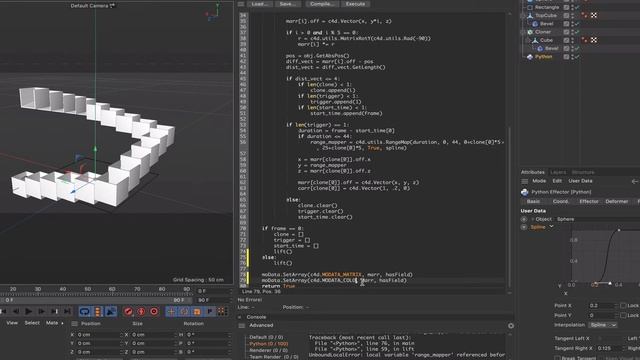
Task: Toggle the Autokeying icon
Action: pos(141,311)
